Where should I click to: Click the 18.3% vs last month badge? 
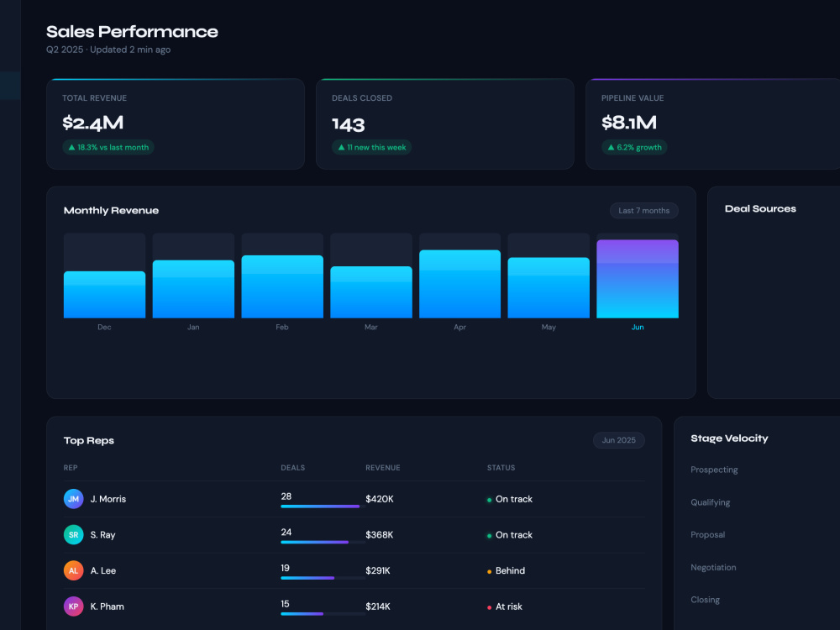(108, 147)
